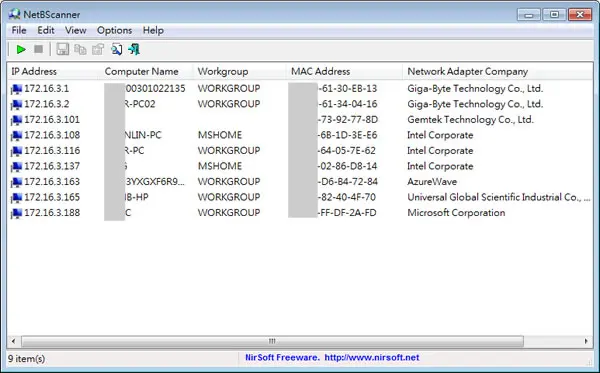600x373 pixels.
Task: Click the scrollbar left arrow
Action: 13,341
